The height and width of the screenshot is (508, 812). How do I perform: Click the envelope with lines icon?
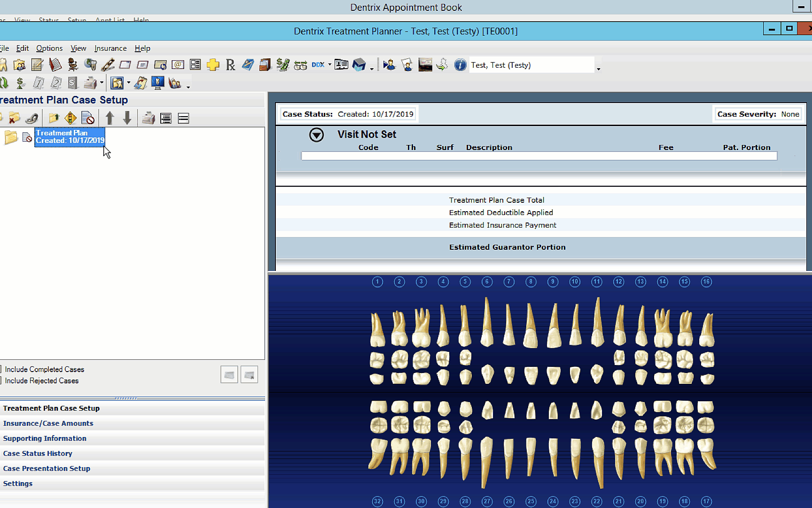143,65
